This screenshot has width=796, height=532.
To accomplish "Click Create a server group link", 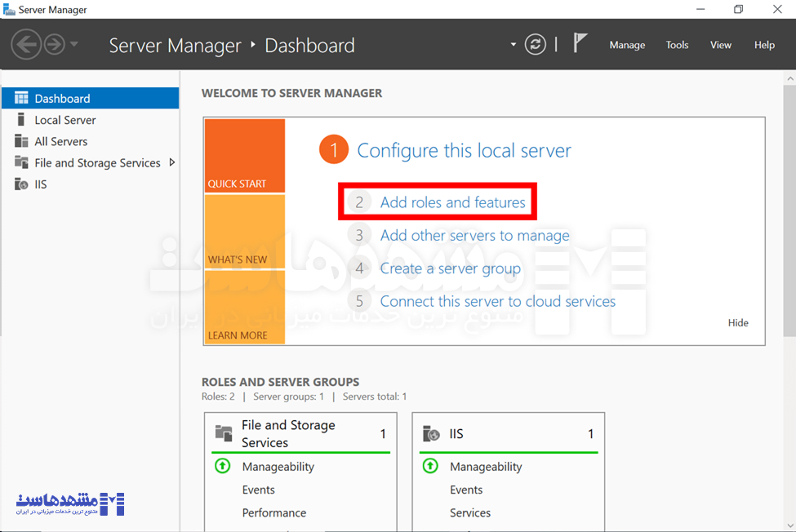I will (451, 268).
